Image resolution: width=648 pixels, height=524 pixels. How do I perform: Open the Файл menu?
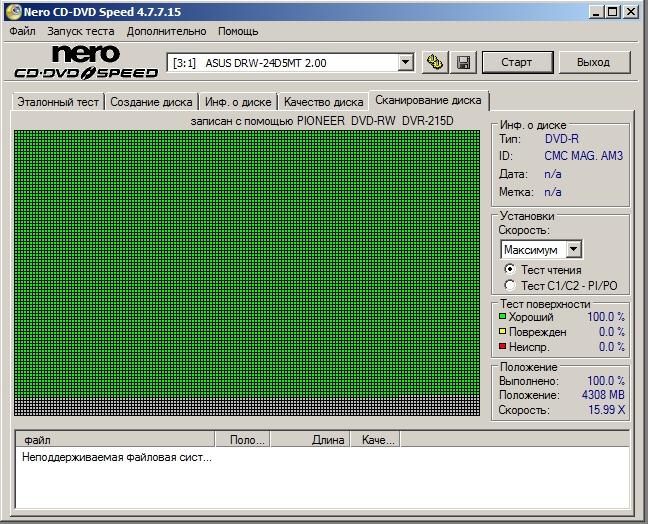pos(22,31)
